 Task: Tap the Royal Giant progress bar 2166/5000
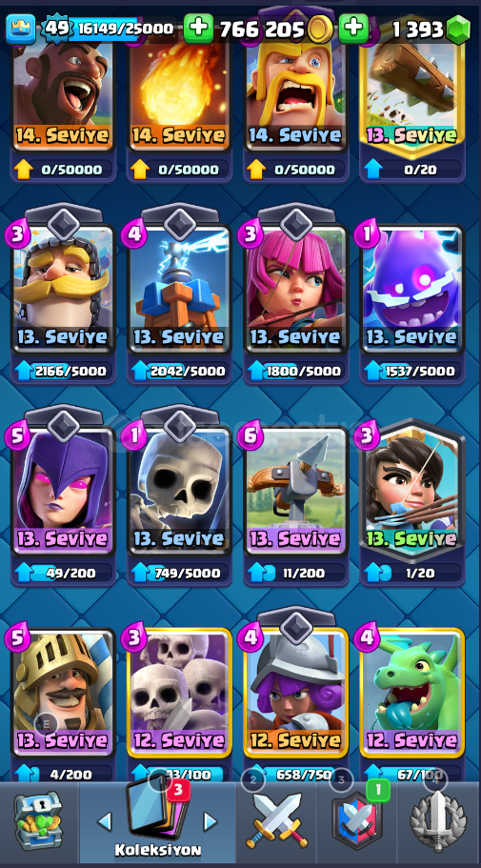coord(63,371)
